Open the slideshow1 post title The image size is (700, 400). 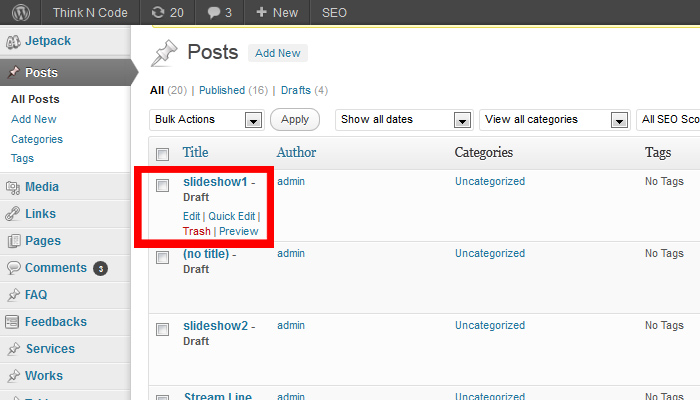coord(215,182)
